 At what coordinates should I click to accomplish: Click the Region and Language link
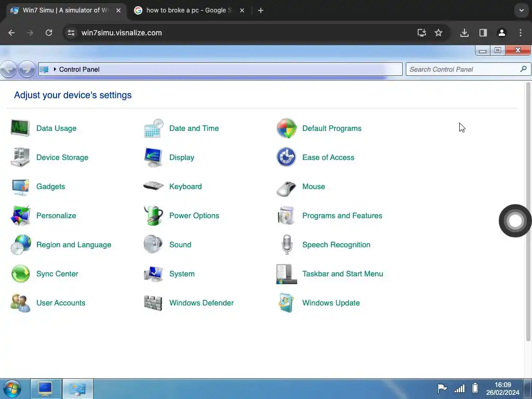pyautogui.click(x=74, y=245)
